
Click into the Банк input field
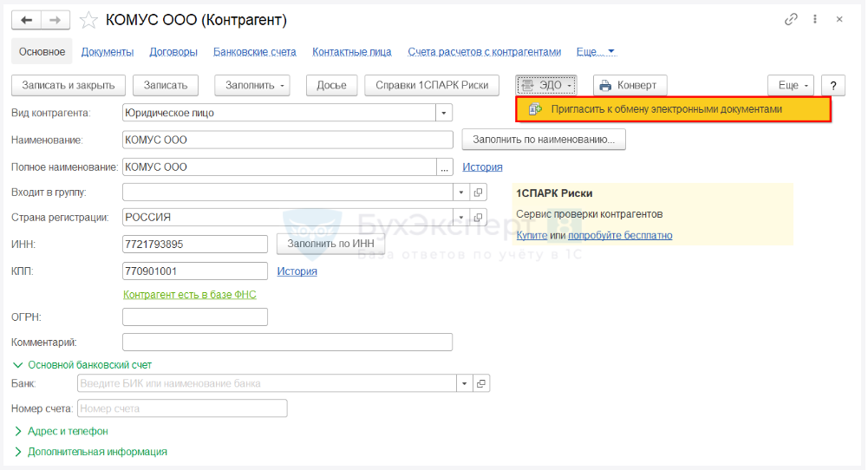pos(267,383)
